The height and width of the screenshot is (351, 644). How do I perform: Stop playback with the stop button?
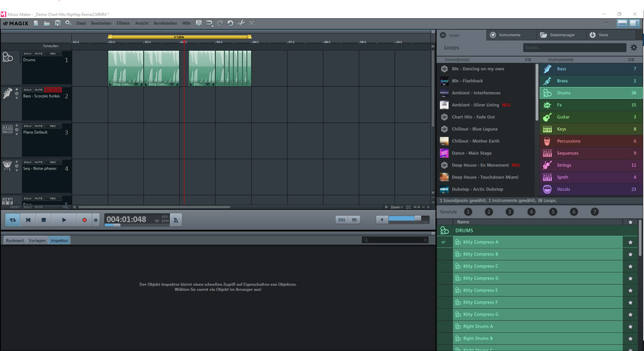tap(43, 220)
